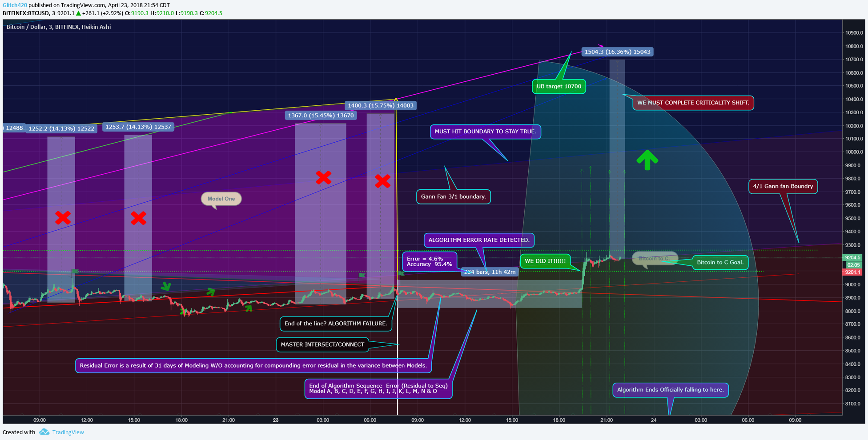The image size is (868, 440).
Task: Click the partially visible 12488 label
Action: (x=13, y=128)
